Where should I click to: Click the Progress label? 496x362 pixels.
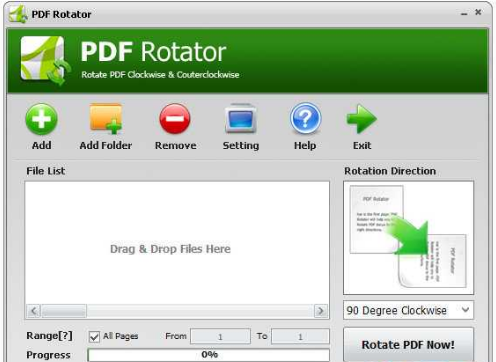pyautogui.click(x=48, y=355)
